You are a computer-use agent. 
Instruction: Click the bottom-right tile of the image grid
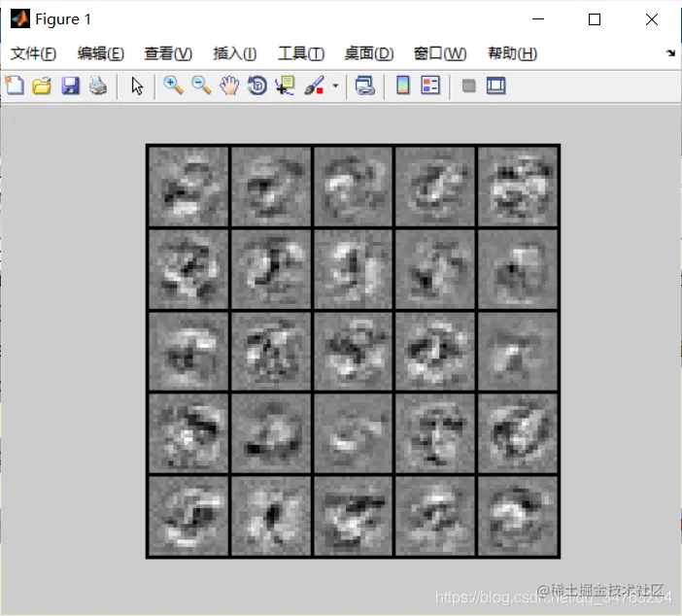coord(517,516)
